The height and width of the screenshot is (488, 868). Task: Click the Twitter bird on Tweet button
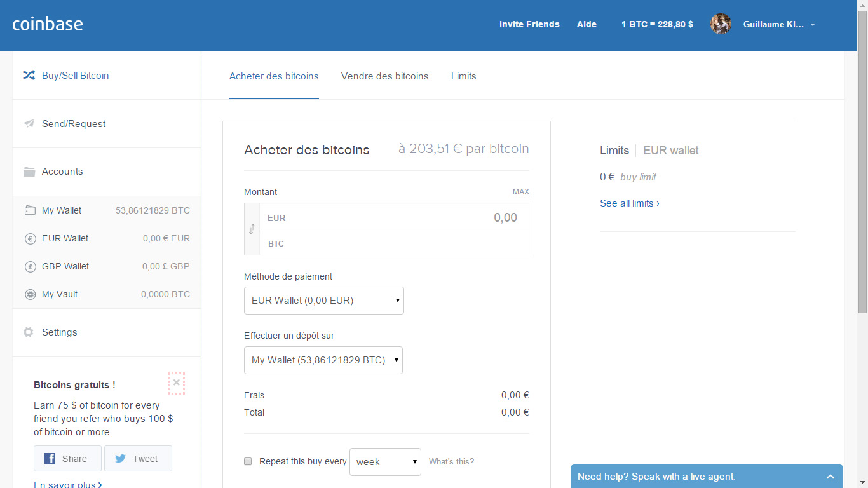pyautogui.click(x=120, y=459)
